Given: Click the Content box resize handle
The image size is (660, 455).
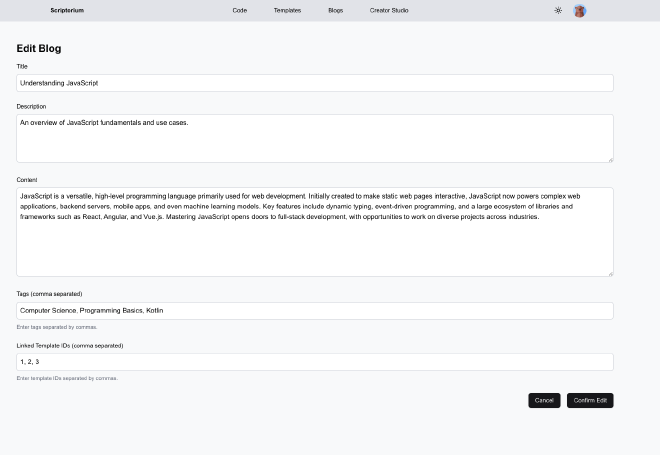Looking at the screenshot, I should 611,274.
